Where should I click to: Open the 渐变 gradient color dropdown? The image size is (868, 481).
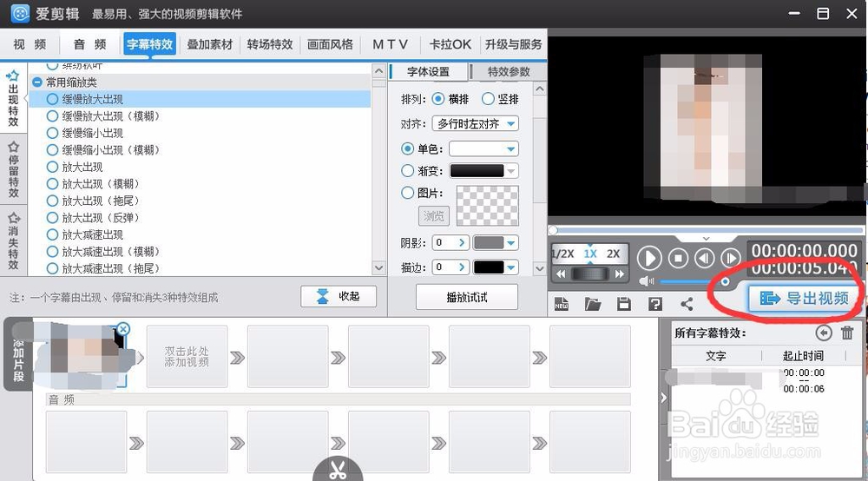pyautogui.click(x=483, y=171)
